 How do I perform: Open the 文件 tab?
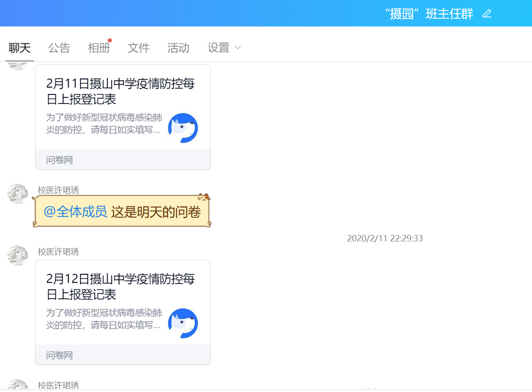(x=138, y=48)
